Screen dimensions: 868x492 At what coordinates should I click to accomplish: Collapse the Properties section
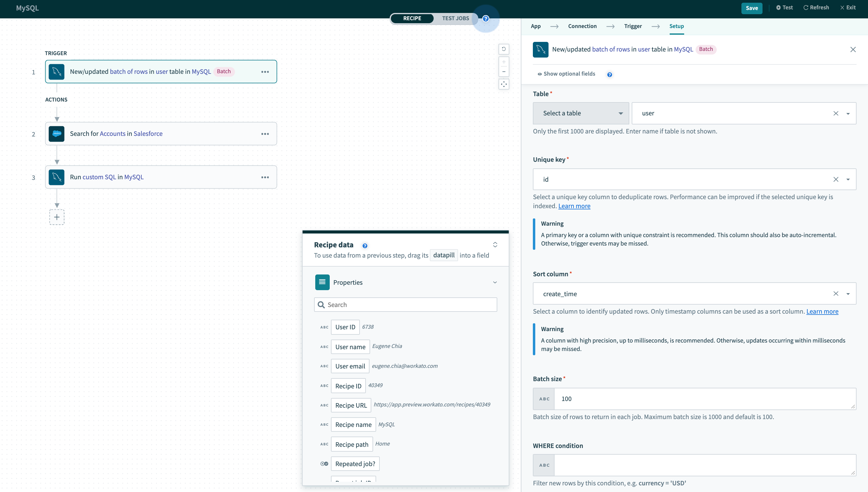(x=495, y=282)
